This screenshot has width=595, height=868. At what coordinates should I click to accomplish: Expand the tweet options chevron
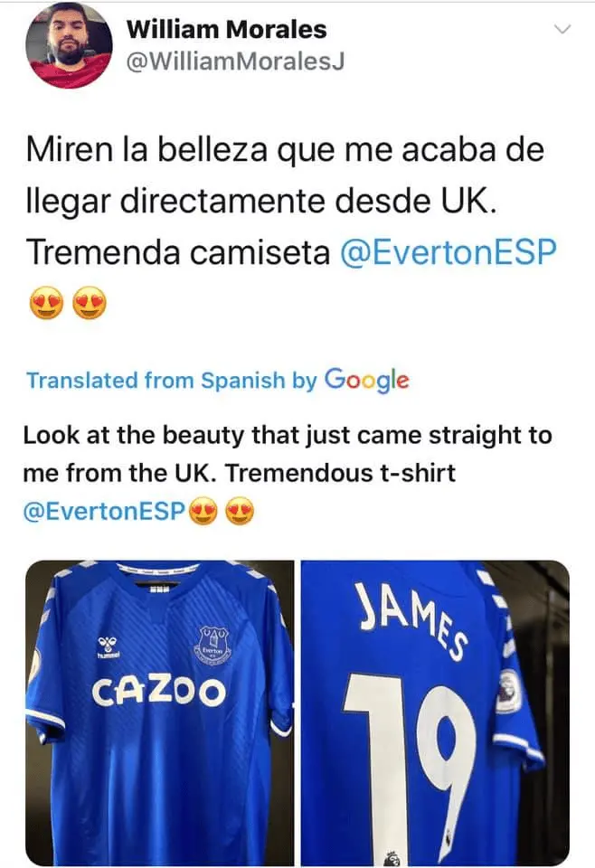[562, 30]
